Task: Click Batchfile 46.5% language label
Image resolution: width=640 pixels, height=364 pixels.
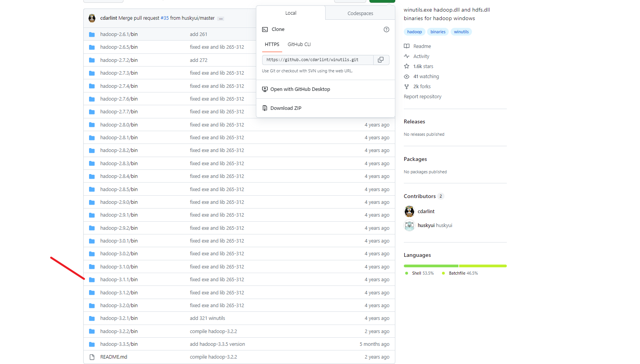Action: pyautogui.click(x=463, y=273)
